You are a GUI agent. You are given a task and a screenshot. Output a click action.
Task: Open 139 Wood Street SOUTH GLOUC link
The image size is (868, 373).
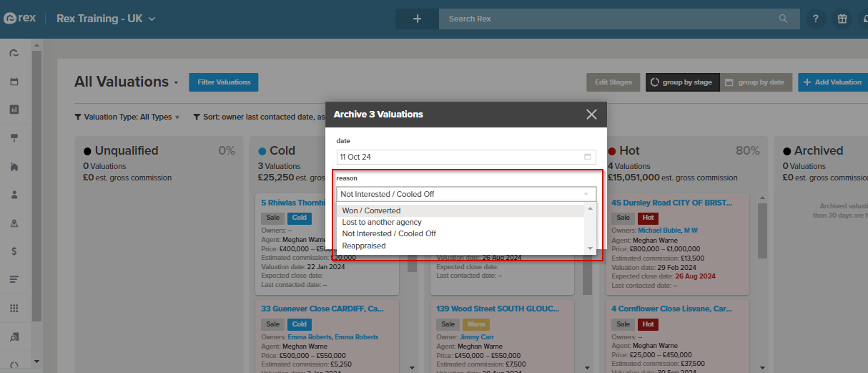click(x=498, y=309)
